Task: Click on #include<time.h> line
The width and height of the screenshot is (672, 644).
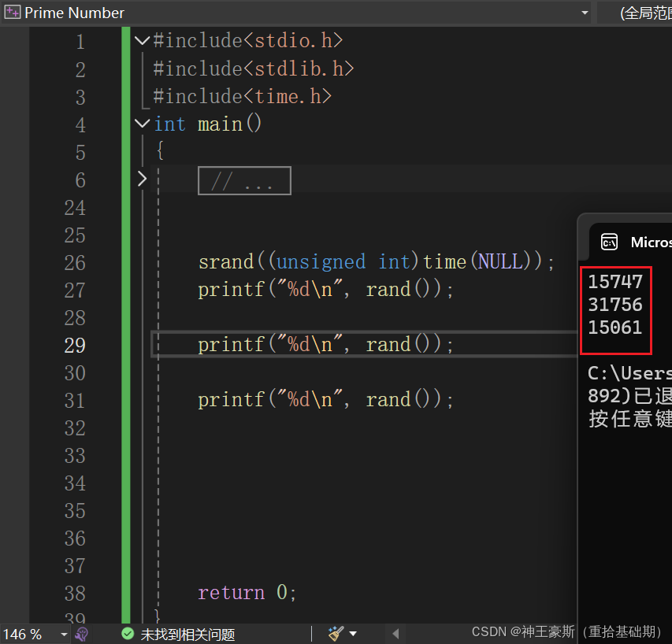Action: pyautogui.click(x=242, y=96)
